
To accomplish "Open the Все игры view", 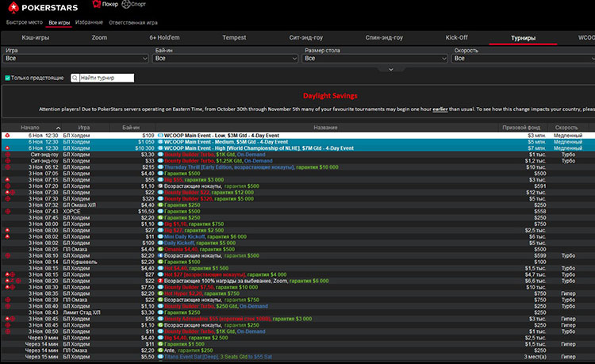I will pyautogui.click(x=59, y=23).
